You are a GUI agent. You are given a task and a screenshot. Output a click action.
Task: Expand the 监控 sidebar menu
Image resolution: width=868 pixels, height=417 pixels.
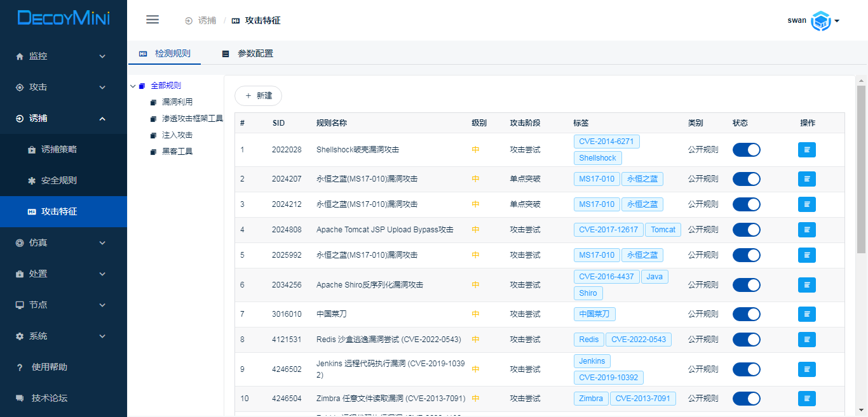[64, 56]
